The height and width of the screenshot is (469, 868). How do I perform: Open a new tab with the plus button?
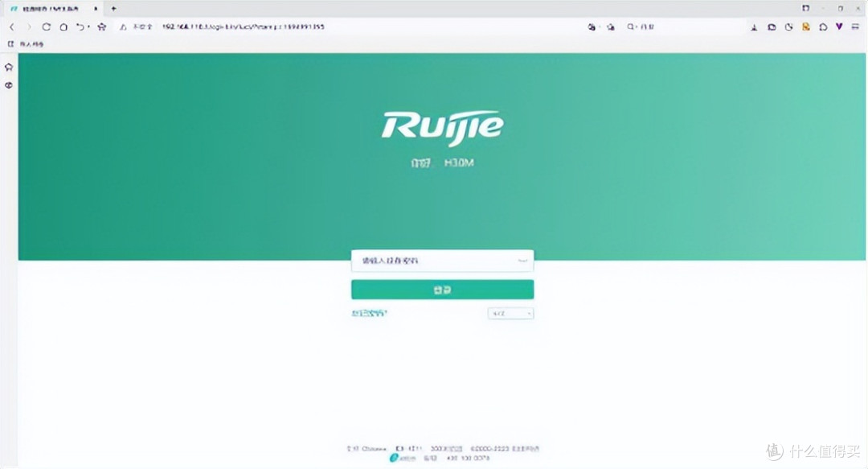click(113, 8)
